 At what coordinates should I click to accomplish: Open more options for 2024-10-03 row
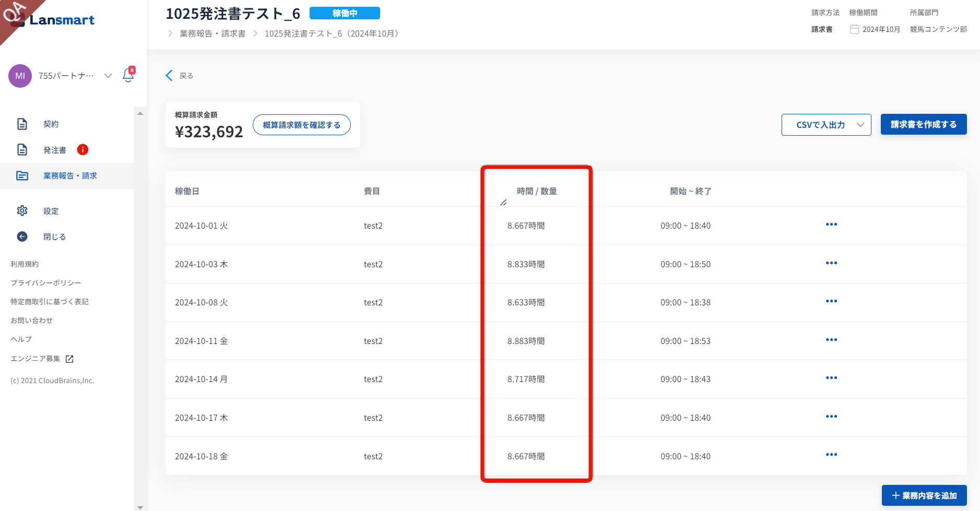click(x=832, y=263)
